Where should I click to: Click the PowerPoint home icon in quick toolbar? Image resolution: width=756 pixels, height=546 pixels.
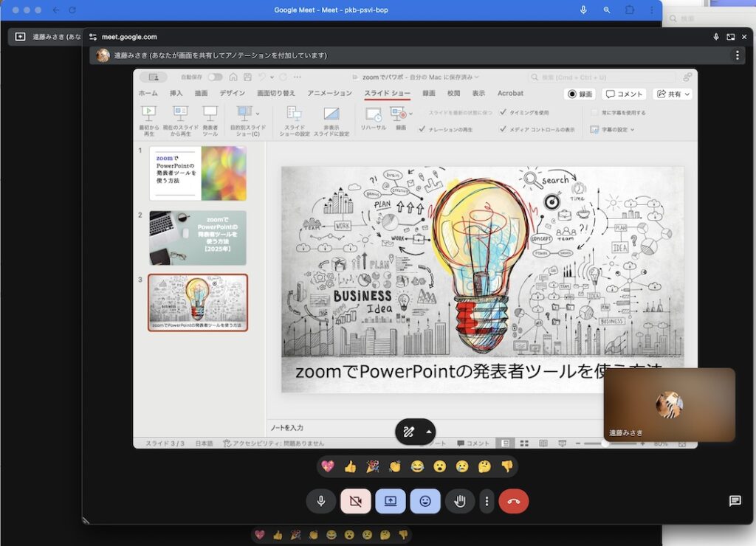[233, 77]
